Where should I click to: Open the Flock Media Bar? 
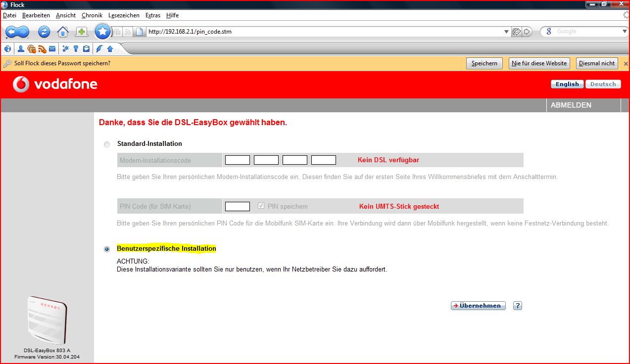31,48
